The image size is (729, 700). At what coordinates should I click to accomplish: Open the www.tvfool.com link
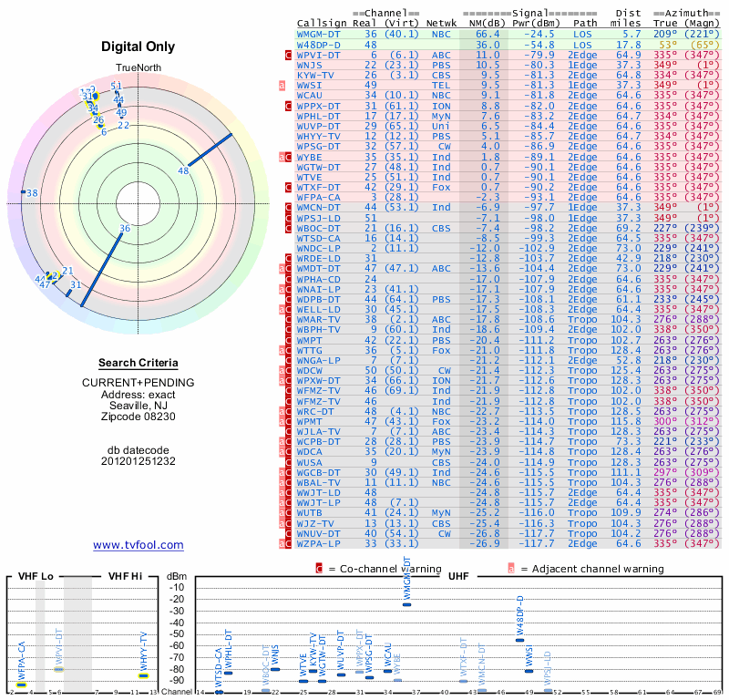(x=139, y=545)
